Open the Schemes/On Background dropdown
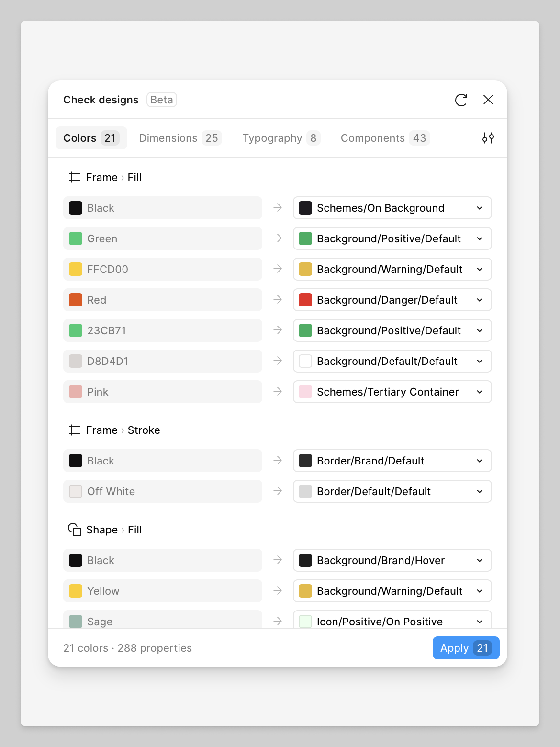Screen dimensions: 560x747 tap(479, 208)
